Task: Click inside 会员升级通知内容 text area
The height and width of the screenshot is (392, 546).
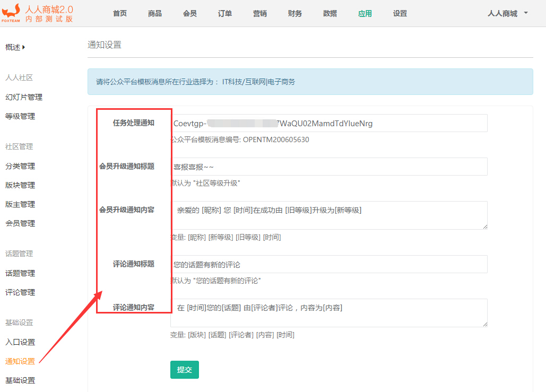Action: (328, 215)
